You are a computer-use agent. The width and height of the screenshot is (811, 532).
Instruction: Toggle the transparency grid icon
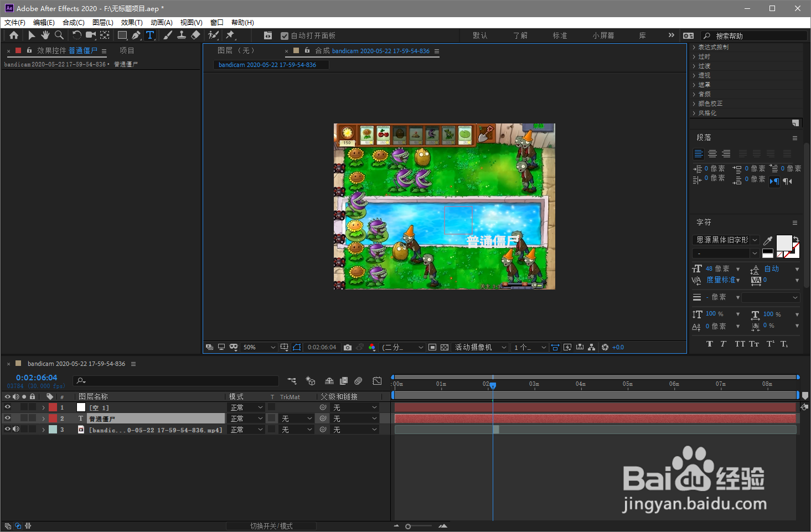click(445, 348)
